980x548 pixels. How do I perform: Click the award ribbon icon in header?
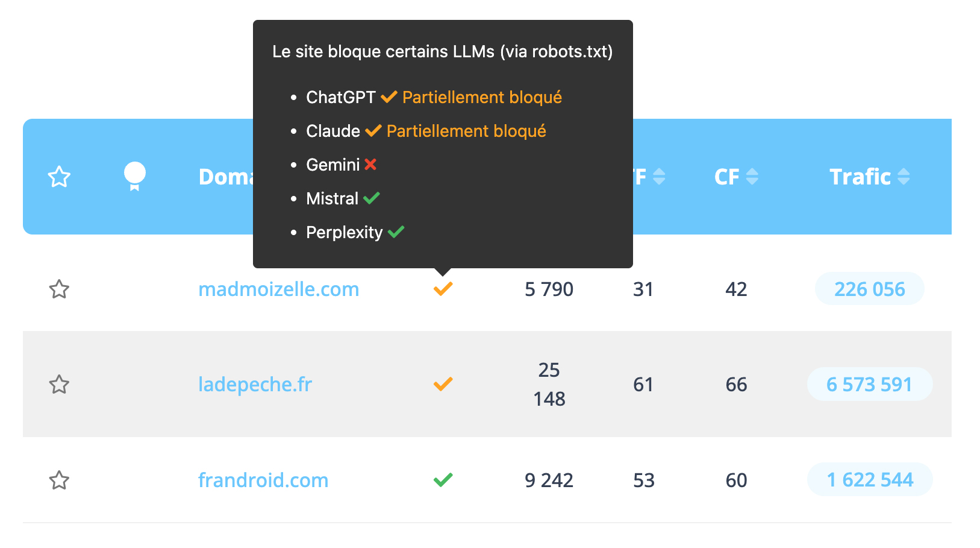pyautogui.click(x=134, y=176)
